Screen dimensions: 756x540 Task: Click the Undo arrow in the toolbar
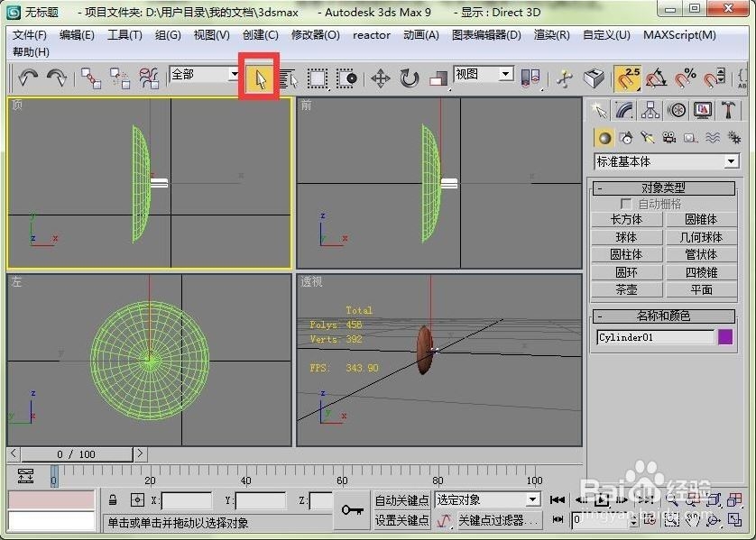(27, 78)
